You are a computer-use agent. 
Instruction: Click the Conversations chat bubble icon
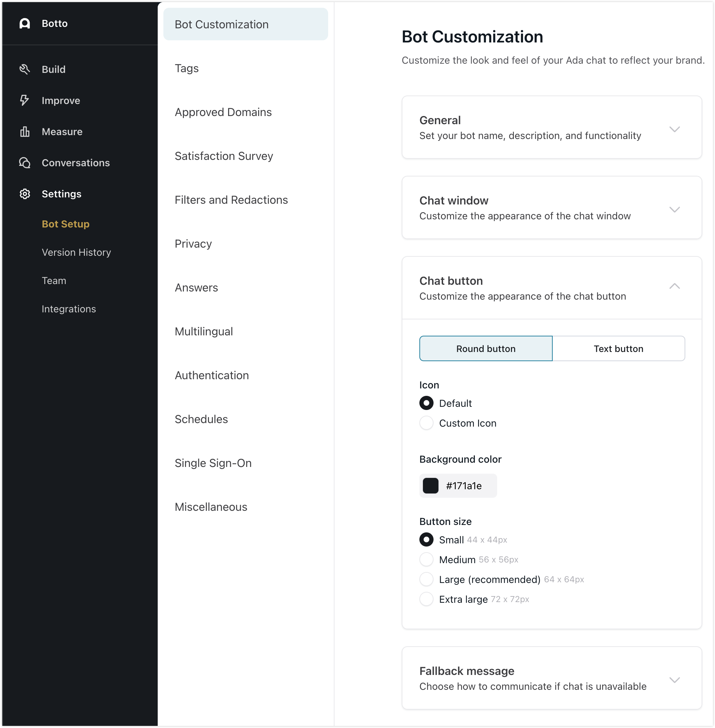[x=25, y=163]
